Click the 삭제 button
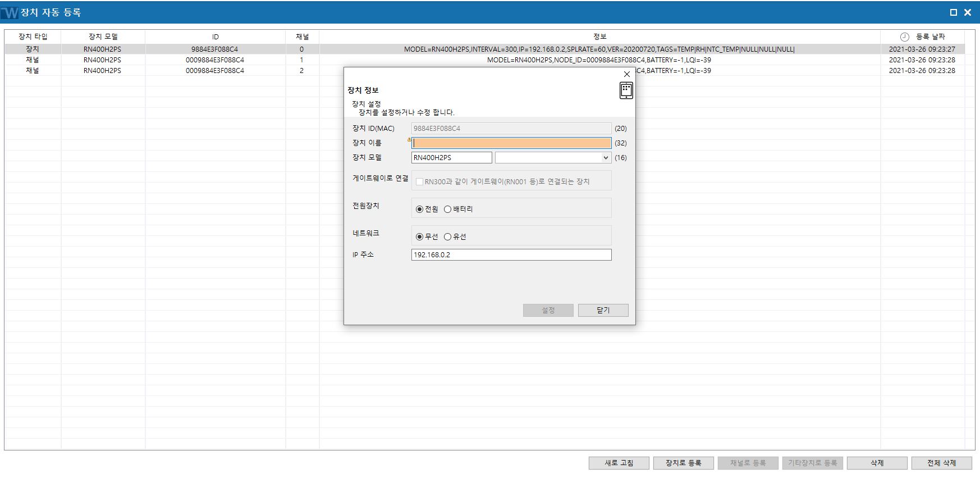The image size is (980, 478). click(x=877, y=463)
